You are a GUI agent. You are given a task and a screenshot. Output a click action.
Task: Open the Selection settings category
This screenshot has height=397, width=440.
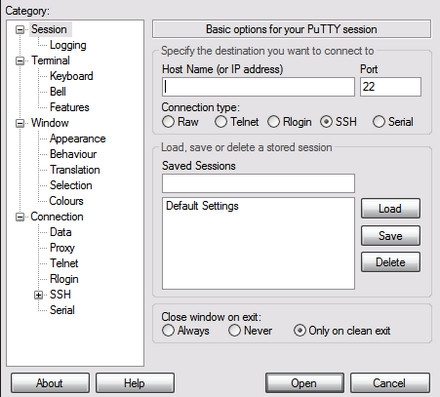pyautogui.click(x=71, y=185)
